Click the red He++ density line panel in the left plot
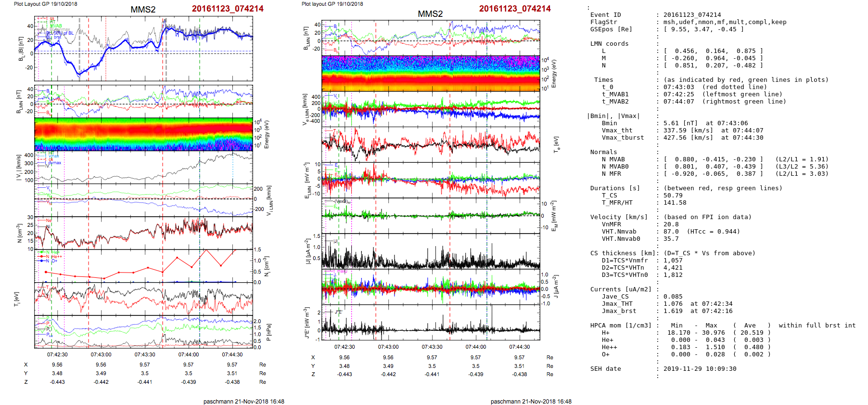868x405 pixels. click(x=143, y=266)
